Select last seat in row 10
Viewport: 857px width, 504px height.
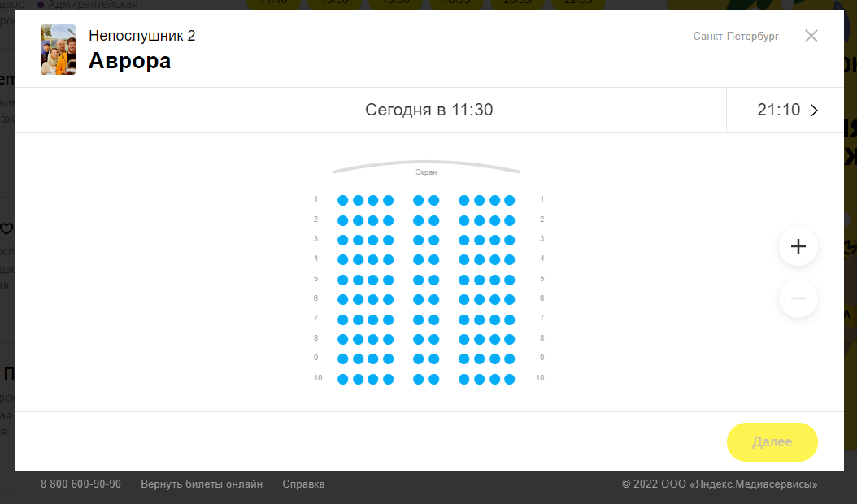509,380
